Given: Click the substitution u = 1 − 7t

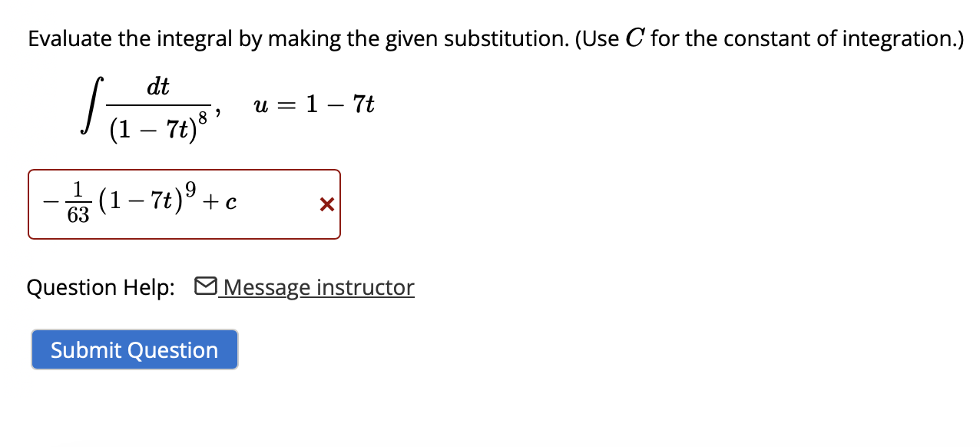Looking at the screenshot, I should (314, 104).
